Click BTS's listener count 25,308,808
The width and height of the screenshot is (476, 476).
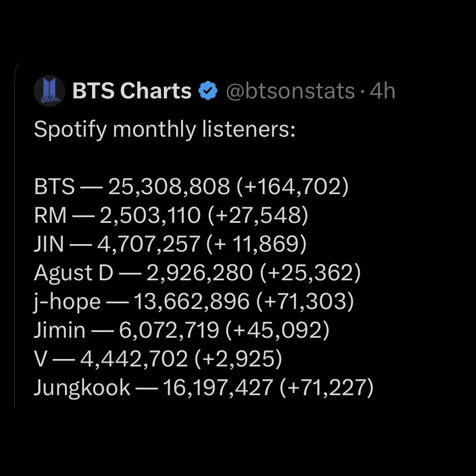pyautogui.click(x=169, y=187)
